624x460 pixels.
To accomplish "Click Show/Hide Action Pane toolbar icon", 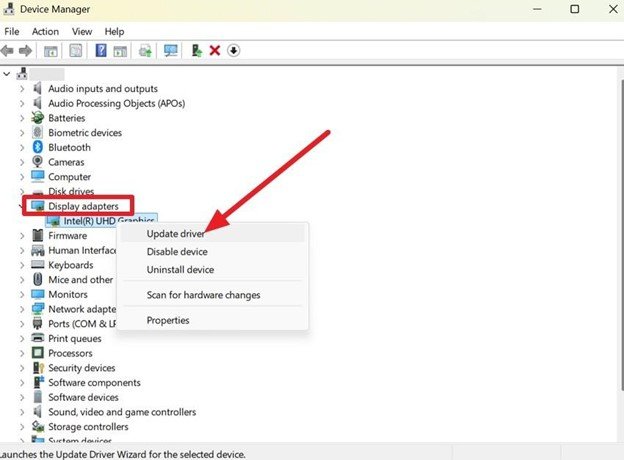I will tap(120, 51).
